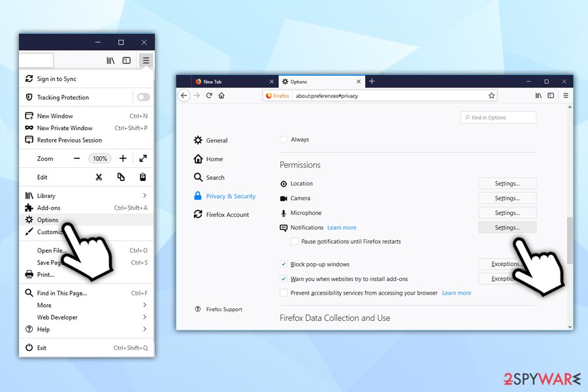Select Privacy & Security category
This screenshot has width=588, height=392.
(224, 196)
